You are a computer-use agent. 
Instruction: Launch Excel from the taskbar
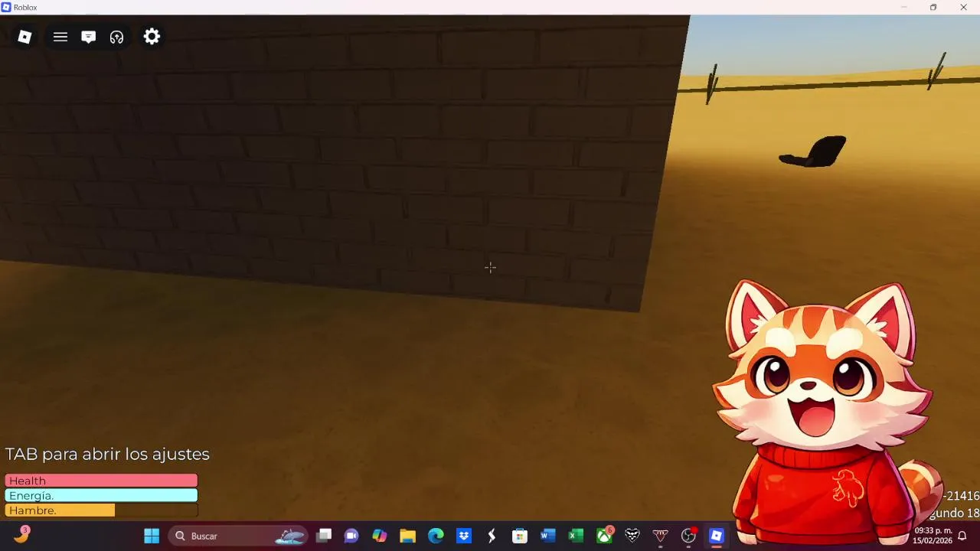click(576, 536)
